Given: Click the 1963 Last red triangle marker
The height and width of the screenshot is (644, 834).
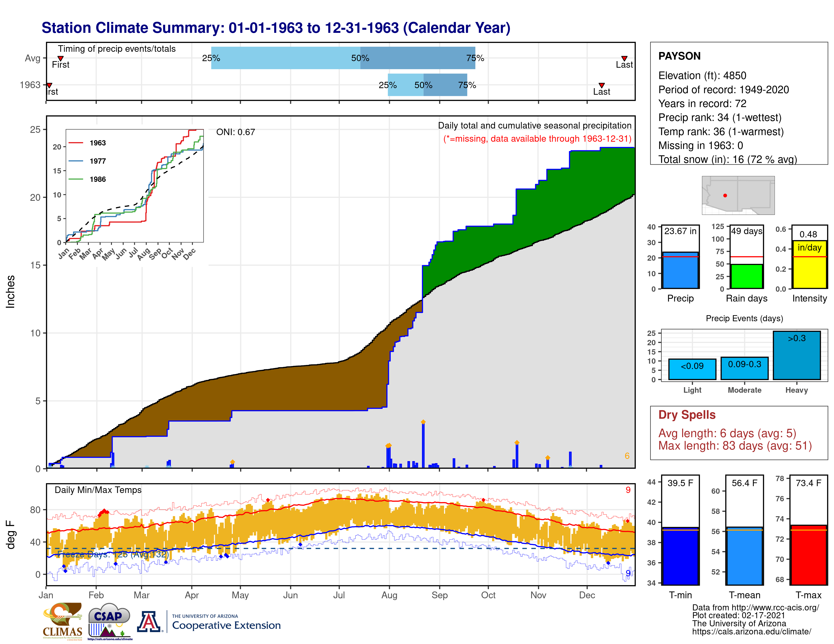Looking at the screenshot, I should pos(601,85).
